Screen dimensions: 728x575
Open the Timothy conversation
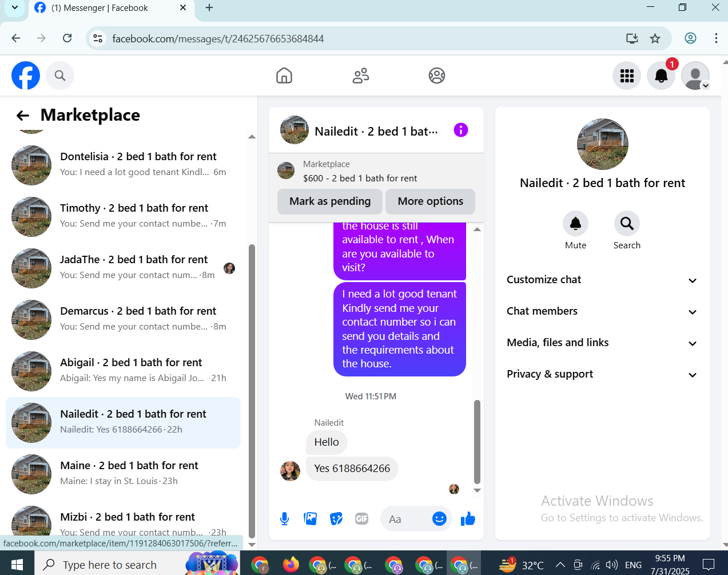pyautogui.click(x=123, y=217)
